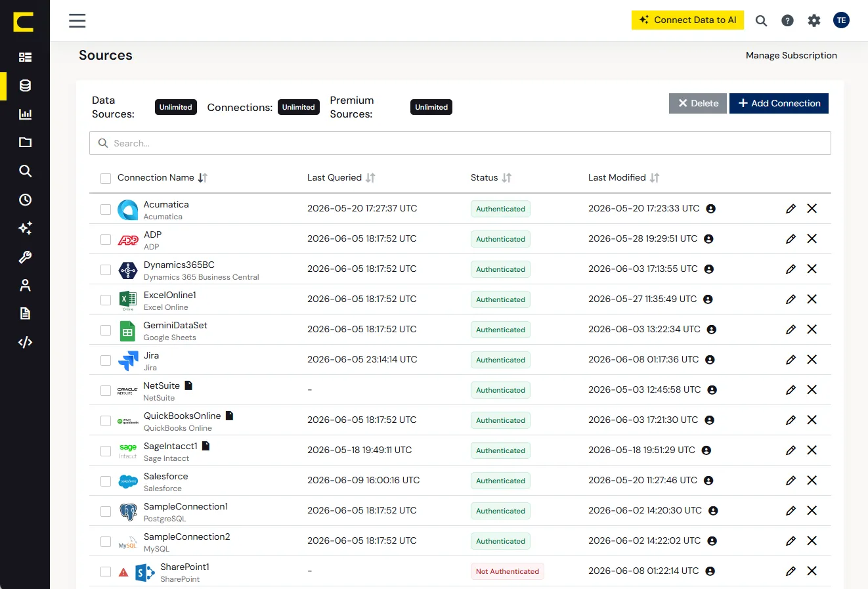Open the magnifier explorer icon in sidebar
This screenshot has width=868, height=589.
point(25,171)
